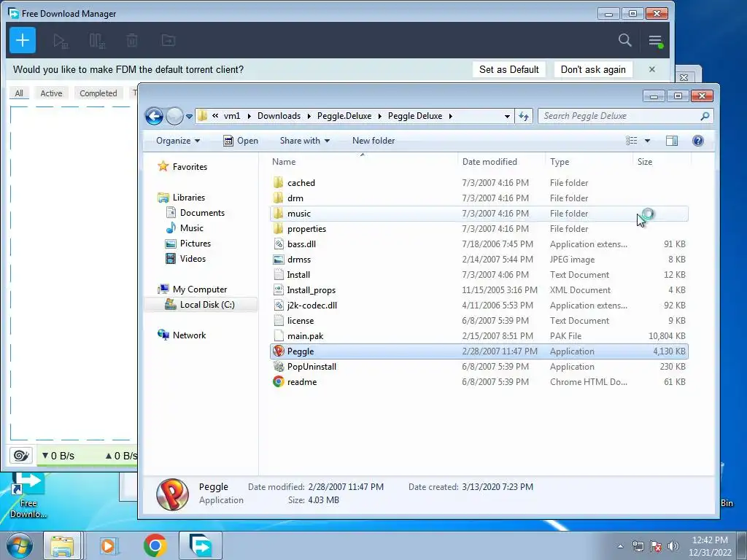The image size is (747, 560).
Task: Open the search magnifier in Free Download Manager
Action: pyautogui.click(x=624, y=40)
